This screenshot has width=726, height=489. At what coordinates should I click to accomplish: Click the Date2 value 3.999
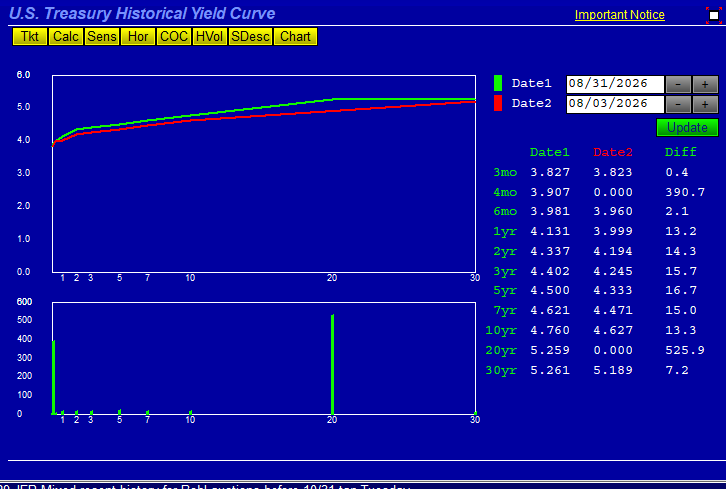[x=613, y=231]
